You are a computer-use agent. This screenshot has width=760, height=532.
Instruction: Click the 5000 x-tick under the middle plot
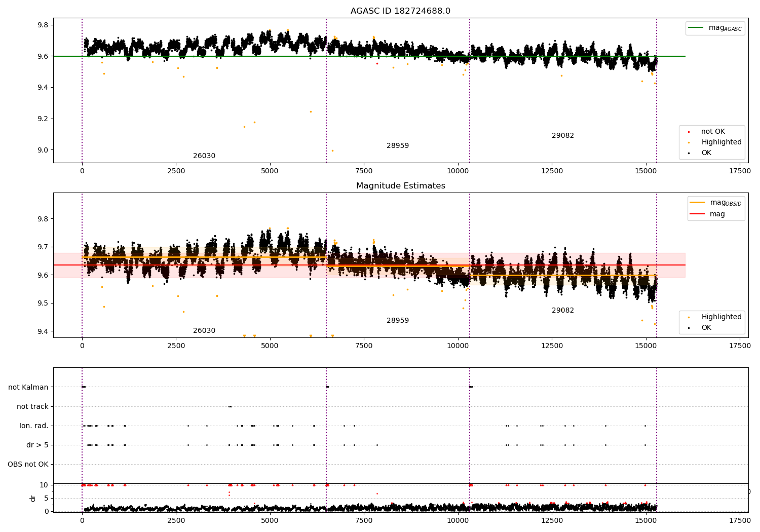point(270,346)
